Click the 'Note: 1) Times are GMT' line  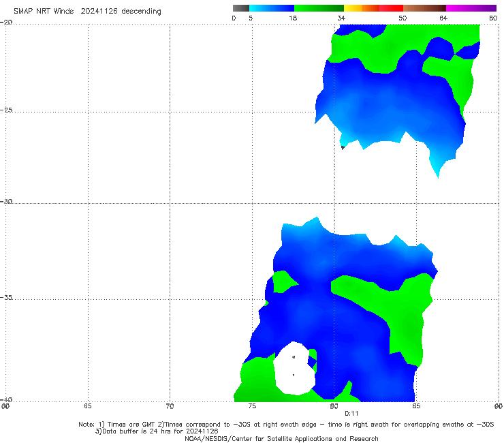286,425
